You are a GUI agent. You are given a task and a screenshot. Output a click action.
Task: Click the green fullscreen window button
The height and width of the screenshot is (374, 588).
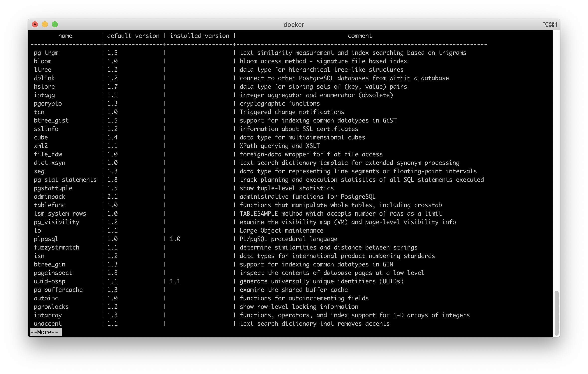(x=55, y=24)
